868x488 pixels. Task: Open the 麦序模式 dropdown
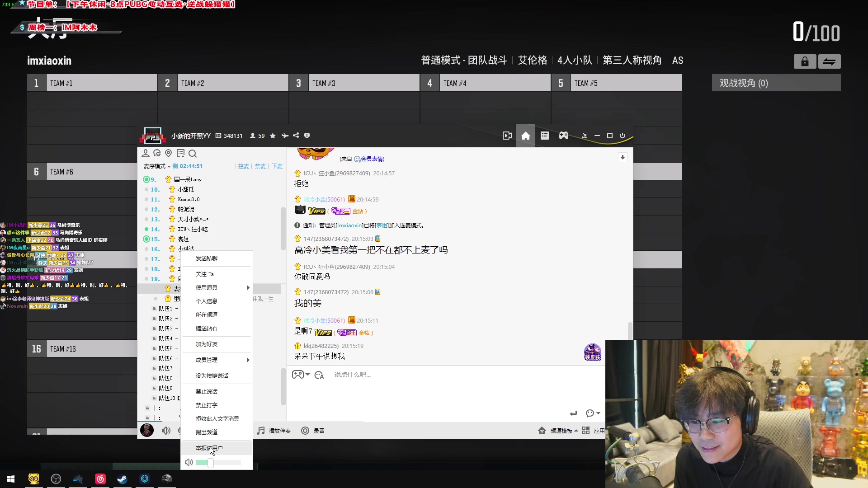157,166
